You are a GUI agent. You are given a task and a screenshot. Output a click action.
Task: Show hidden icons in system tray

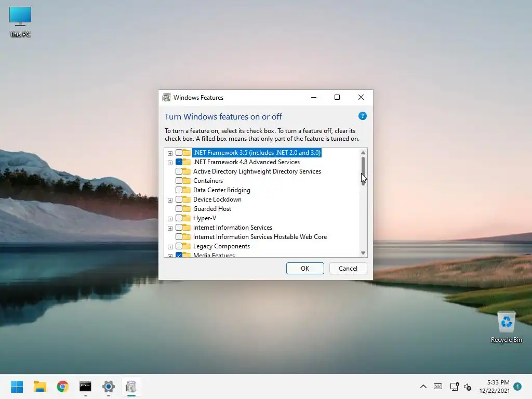pos(423,387)
